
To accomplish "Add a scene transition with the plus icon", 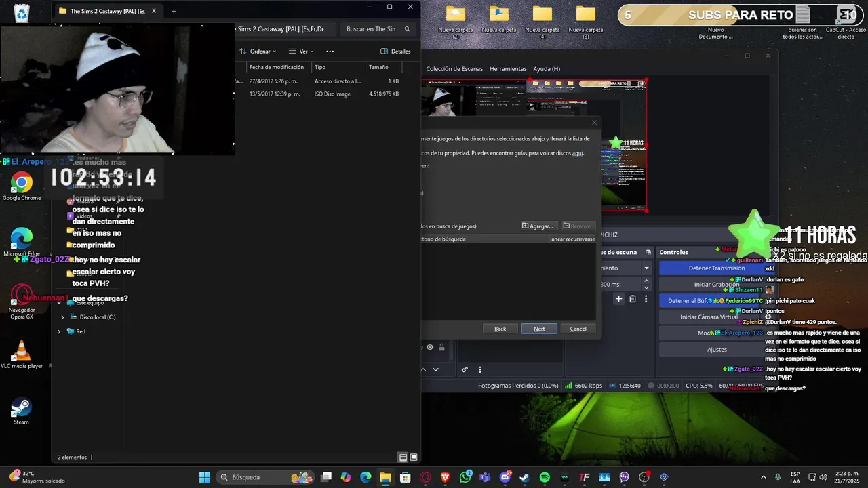I will click(618, 299).
